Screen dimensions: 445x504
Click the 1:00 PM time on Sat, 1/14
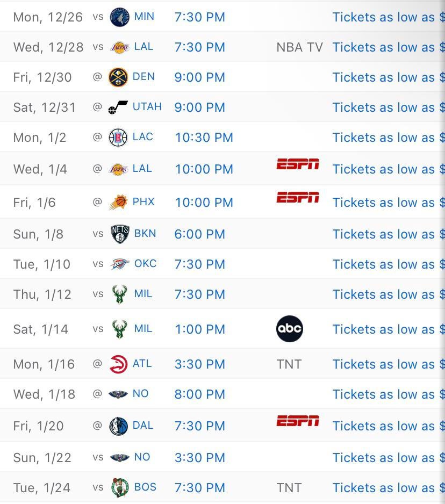coord(200,329)
